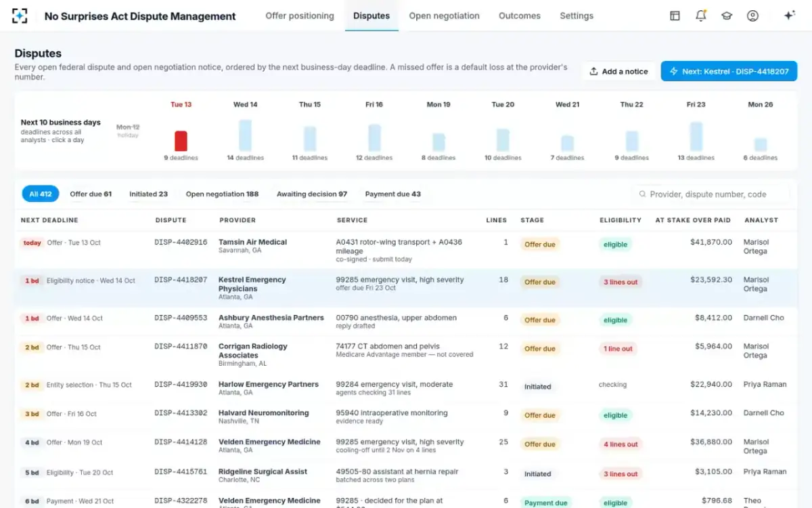Open the Settings tab
This screenshot has height=508, width=812.
pyautogui.click(x=577, y=16)
